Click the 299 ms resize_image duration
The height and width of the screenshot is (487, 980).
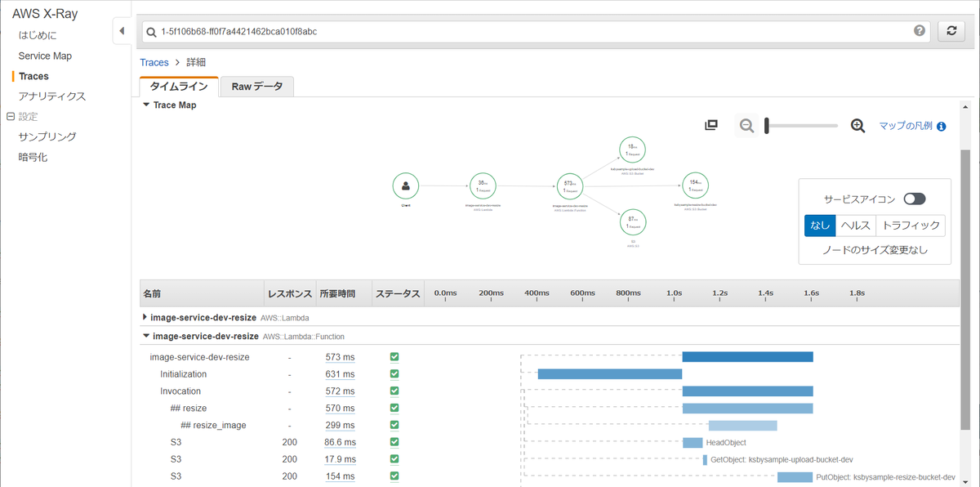340,426
